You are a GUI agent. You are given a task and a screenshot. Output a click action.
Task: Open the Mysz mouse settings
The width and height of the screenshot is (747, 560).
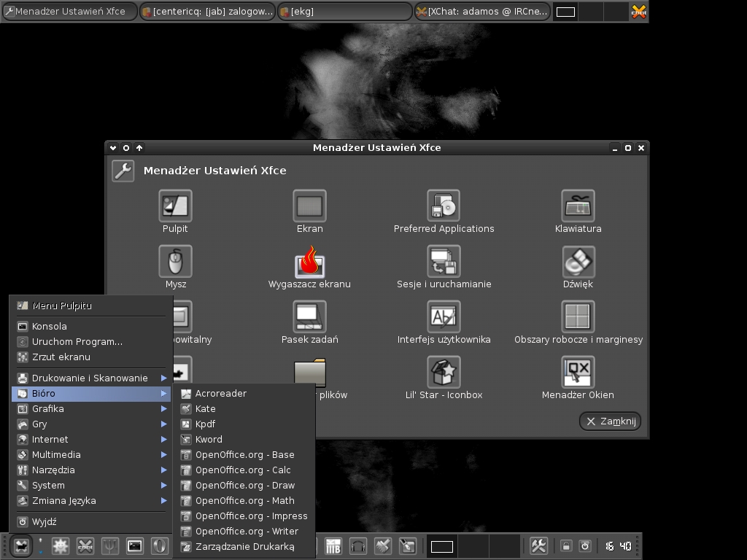(x=175, y=262)
